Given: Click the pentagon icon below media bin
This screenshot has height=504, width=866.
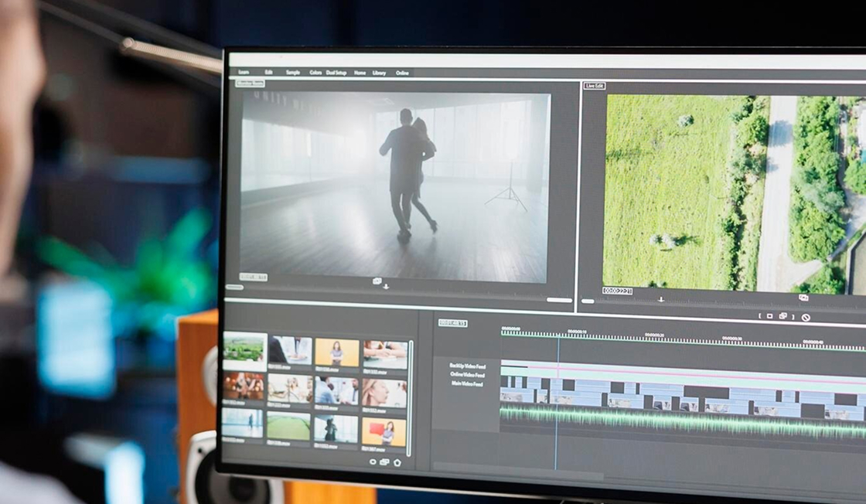Looking at the screenshot, I should pyautogui.click(x=397, y=462).
